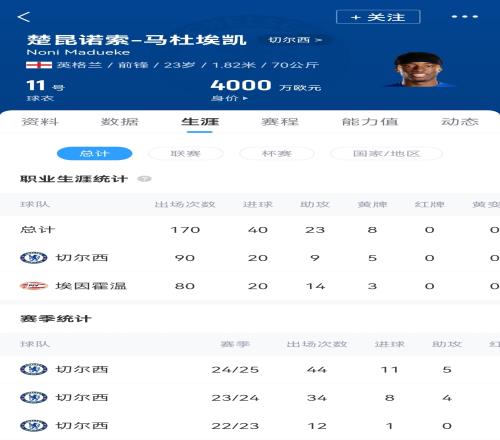The width and height of the screenshot is (500, 440).
Task: Select the 杯赛 filter pill
Action: tap(277, 153)
